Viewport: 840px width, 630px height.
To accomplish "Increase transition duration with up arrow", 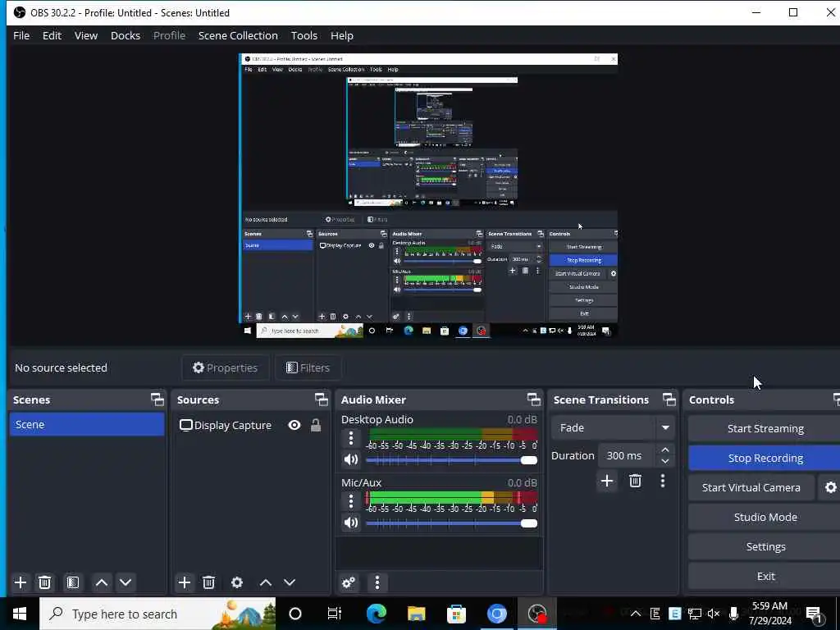I will pyautogui.click(x=665, y=450).
